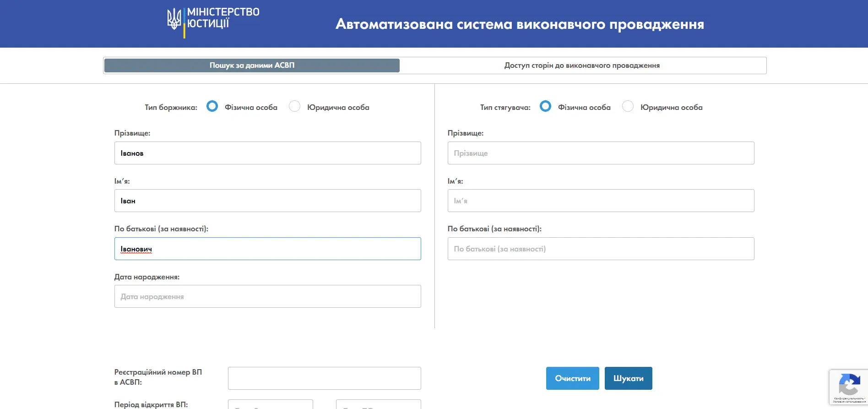Click claimant По батькові input field
Image resolution: width=868 pixels, height=409 pixels.
(601, 249)
